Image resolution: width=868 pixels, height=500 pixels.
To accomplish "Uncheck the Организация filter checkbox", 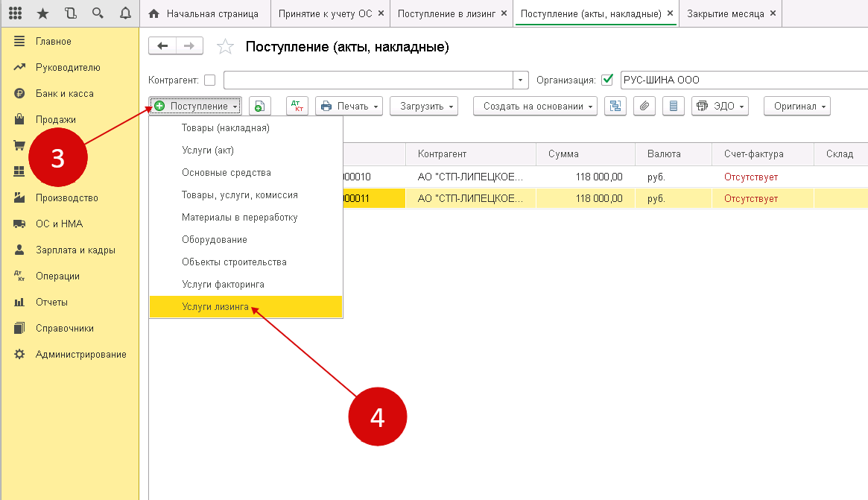I will (607, 80).
